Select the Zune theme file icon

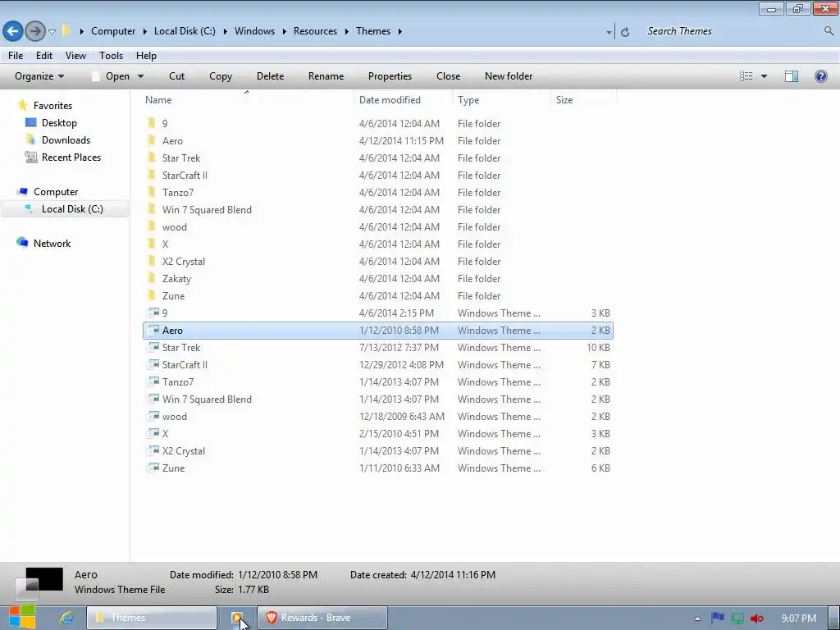coord(153,468)
